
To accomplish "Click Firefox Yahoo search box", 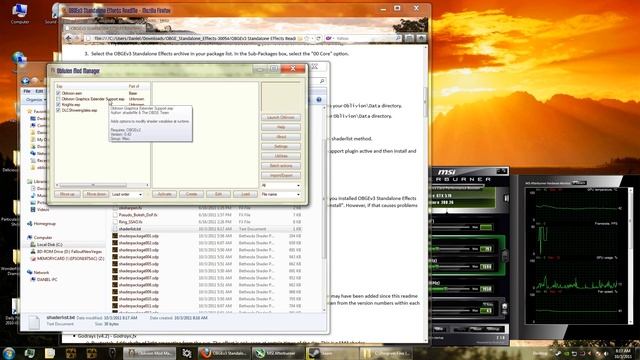I will [364, 38].
